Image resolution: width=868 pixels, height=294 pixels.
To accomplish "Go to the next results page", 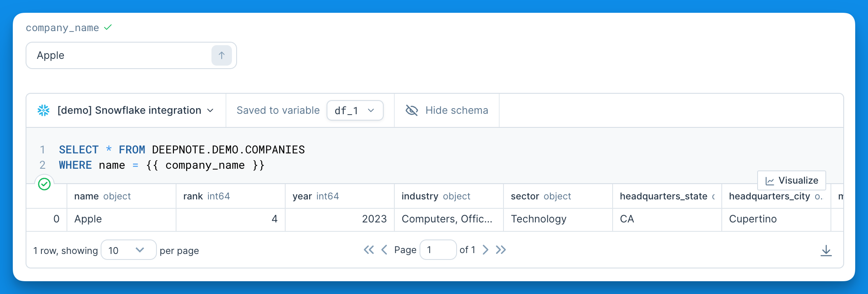I will (x=485, y=250).
